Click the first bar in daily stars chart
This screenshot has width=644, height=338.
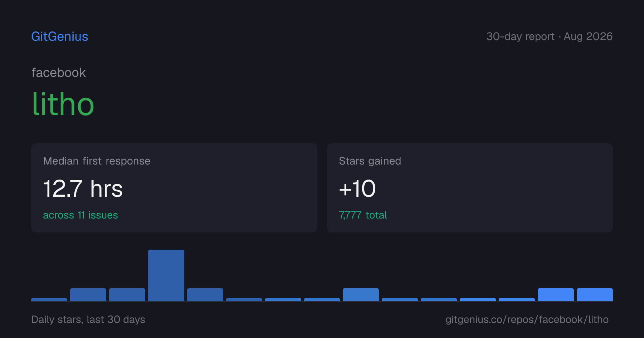point(49,299)
